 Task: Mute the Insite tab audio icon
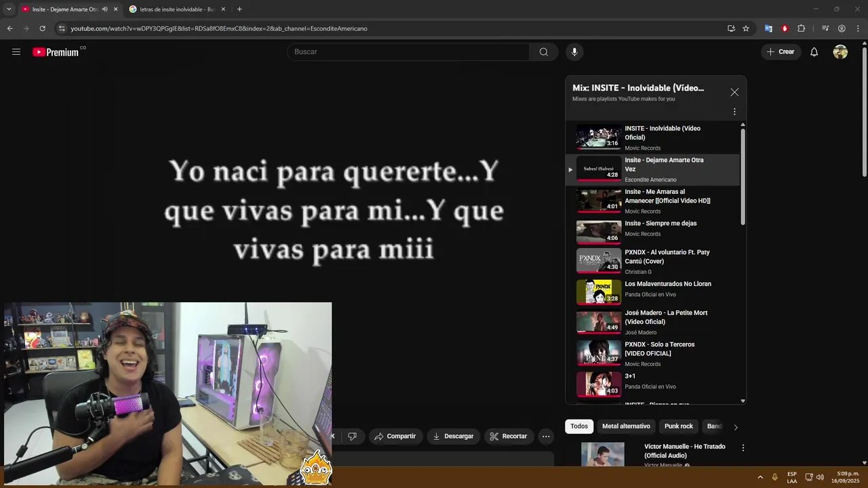pos(104,9)
